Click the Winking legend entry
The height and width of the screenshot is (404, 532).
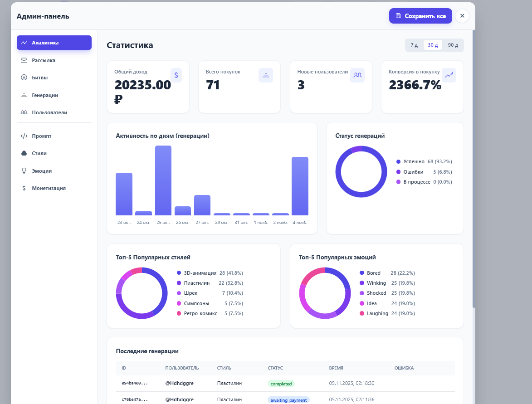click(387, 283)
